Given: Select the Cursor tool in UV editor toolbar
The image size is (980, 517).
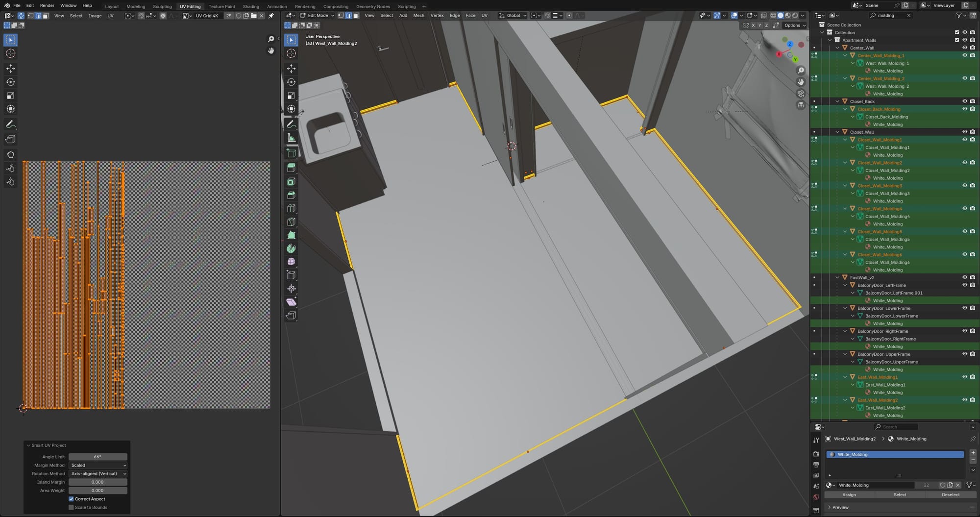Looking at the screenshot, I should (x=10, y=53).
